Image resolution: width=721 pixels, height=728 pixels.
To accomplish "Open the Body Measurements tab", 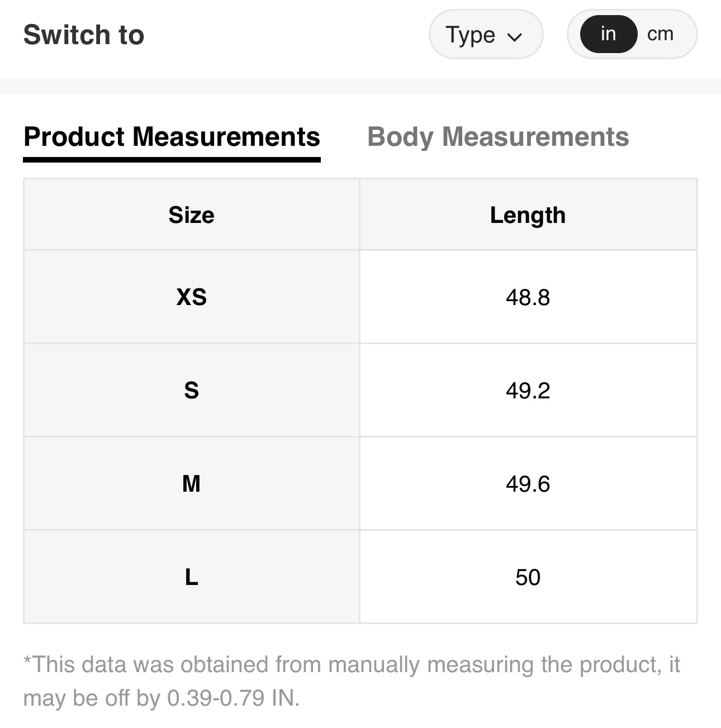I will [x=498, y=137].
